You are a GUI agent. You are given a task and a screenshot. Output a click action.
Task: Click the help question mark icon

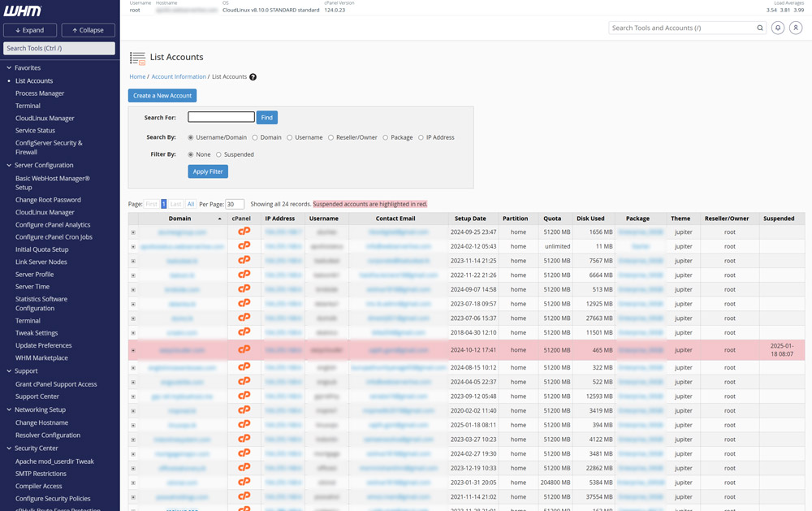click(x=253, y=77)
